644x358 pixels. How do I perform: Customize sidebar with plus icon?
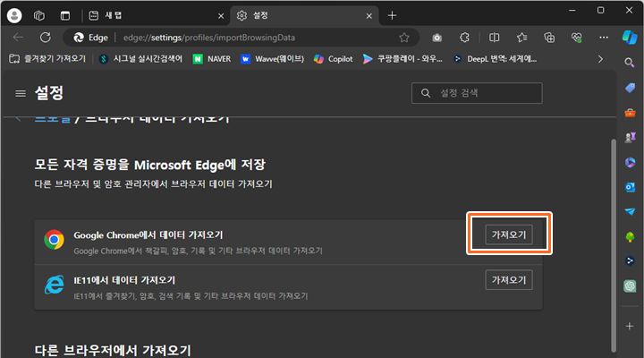pos(630,327)
